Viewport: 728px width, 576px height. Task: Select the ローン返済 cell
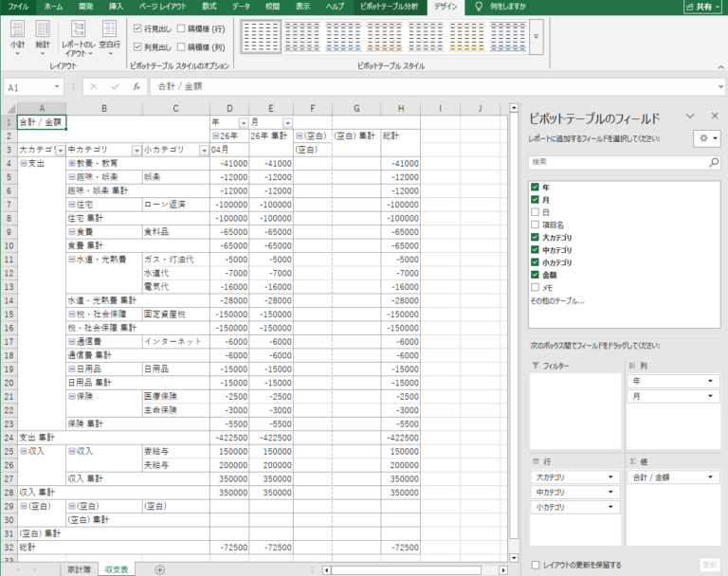point(175,205)
